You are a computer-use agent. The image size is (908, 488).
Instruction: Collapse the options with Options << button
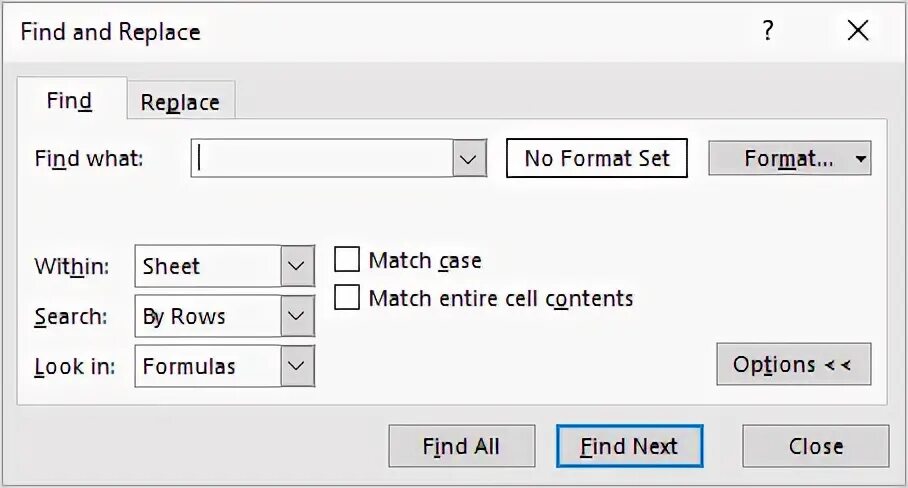(793, 364)
